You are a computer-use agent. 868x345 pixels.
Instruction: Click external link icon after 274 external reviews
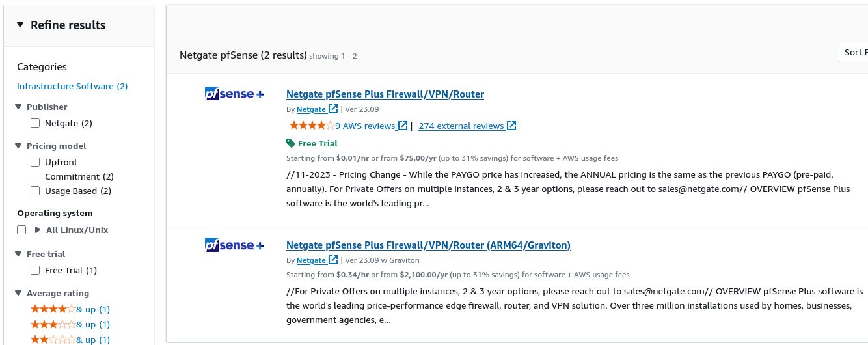tap(511, 126)
